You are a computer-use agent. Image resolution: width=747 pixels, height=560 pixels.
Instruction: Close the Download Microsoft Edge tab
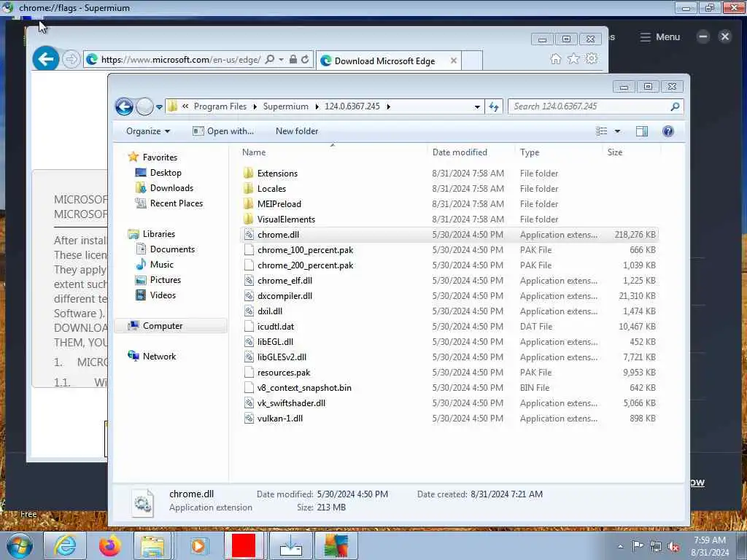click(x=454, y=61)
